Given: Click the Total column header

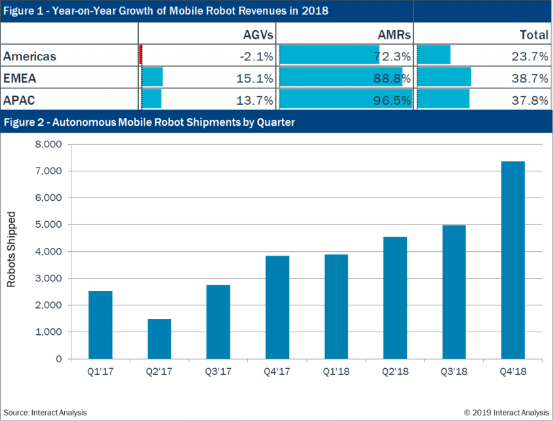Looking at the screenshot, I should point(483,33).
